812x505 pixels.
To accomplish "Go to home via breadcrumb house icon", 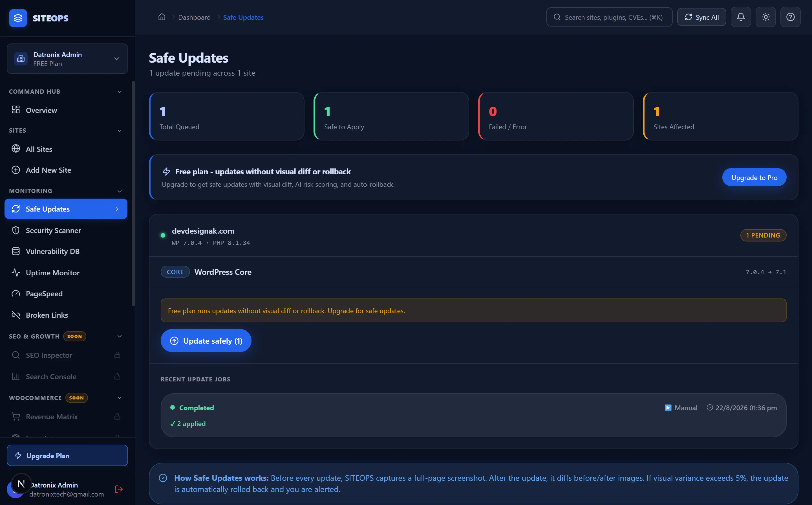I will (162, 17).
